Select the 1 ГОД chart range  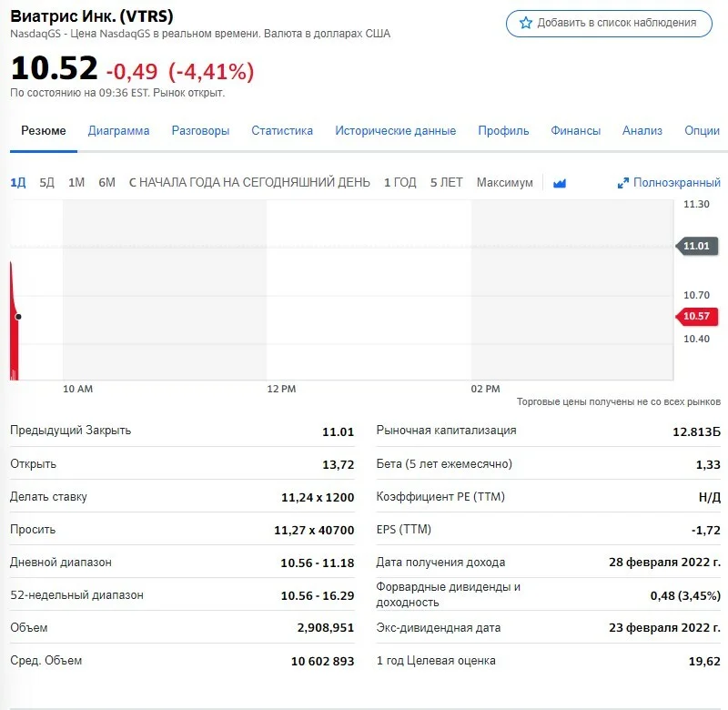pyautogui.click(x=400, y=182)
